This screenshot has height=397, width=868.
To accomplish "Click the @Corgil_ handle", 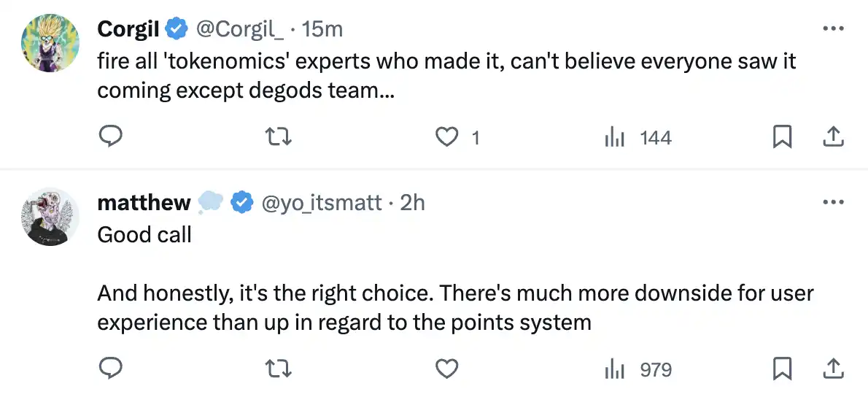I will pos(239,28).
